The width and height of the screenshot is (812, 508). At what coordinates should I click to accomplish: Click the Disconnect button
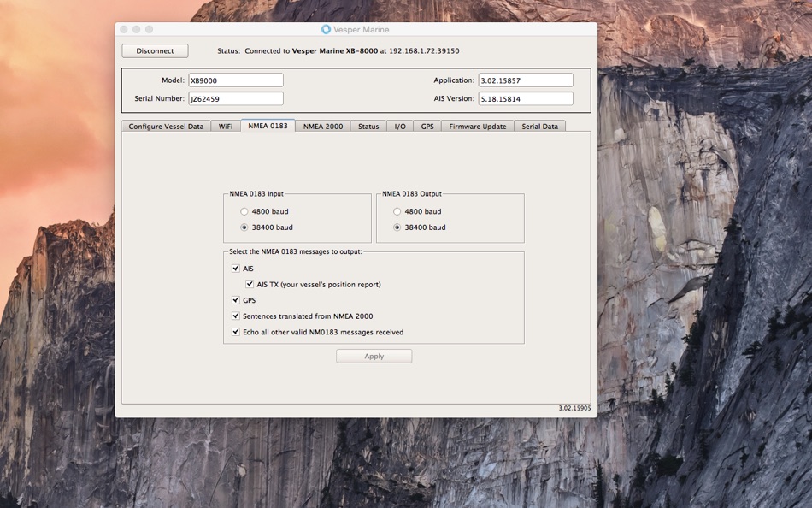pyautogui.click(x=155, y=50)
